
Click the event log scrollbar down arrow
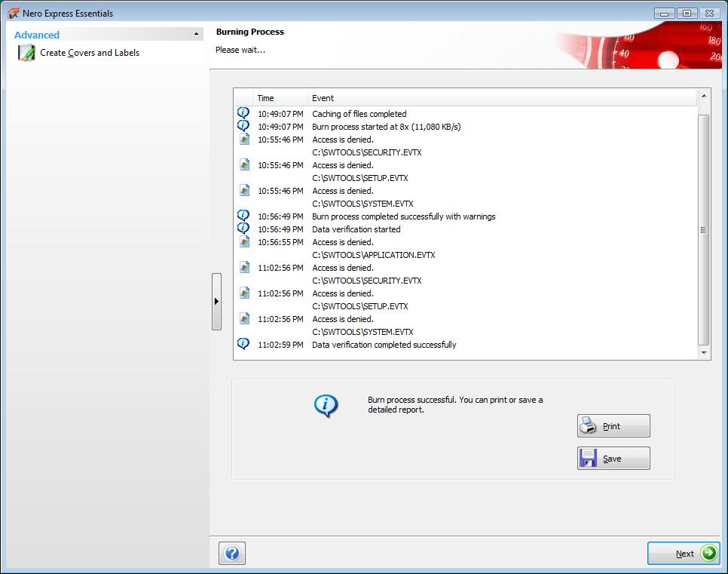click(704, 353)
